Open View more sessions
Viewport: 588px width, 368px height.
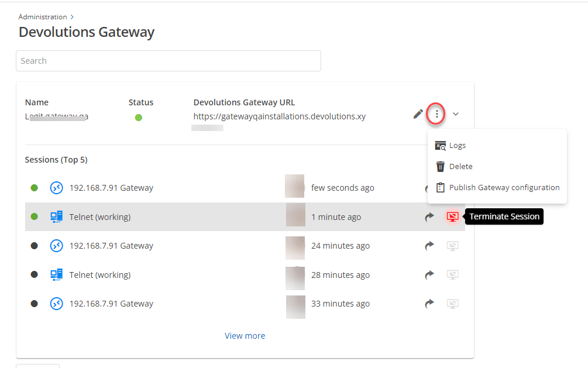(x=245, y=335)
